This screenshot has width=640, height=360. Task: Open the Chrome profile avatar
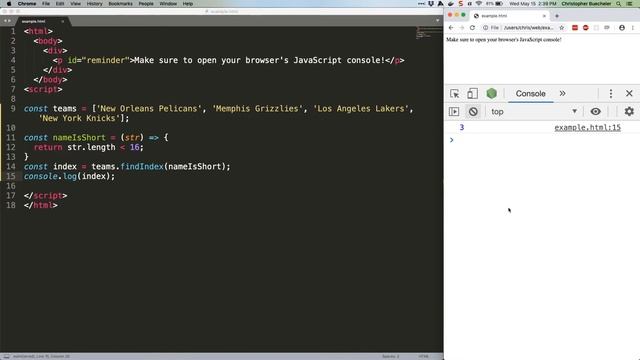622,28
